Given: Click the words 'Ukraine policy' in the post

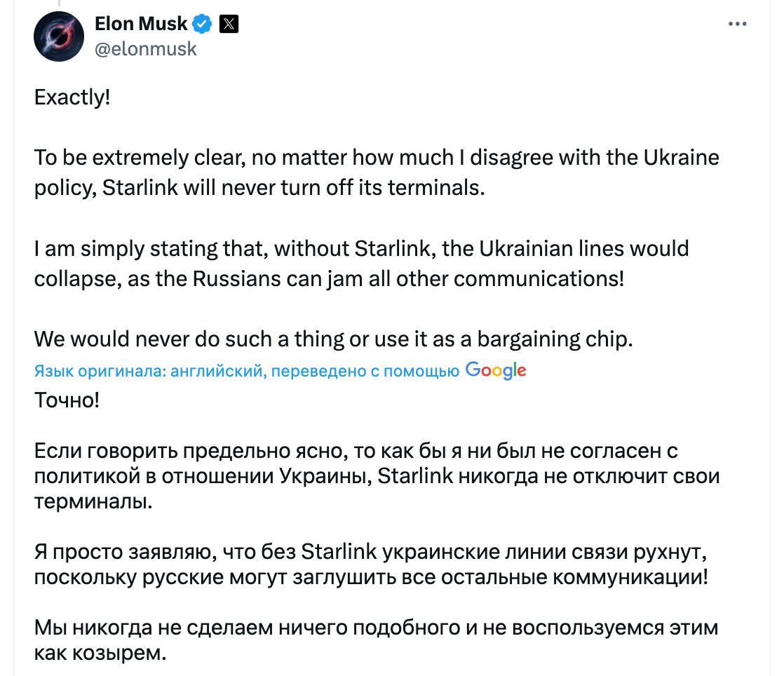Looking at the screenshot, I should [x=681, y=158].
